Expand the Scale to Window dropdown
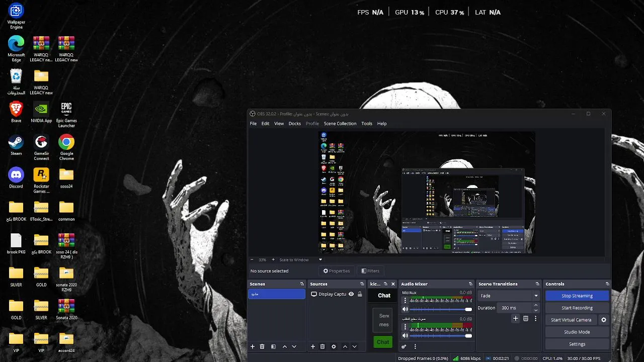644x362 pixels. point(320,260)
